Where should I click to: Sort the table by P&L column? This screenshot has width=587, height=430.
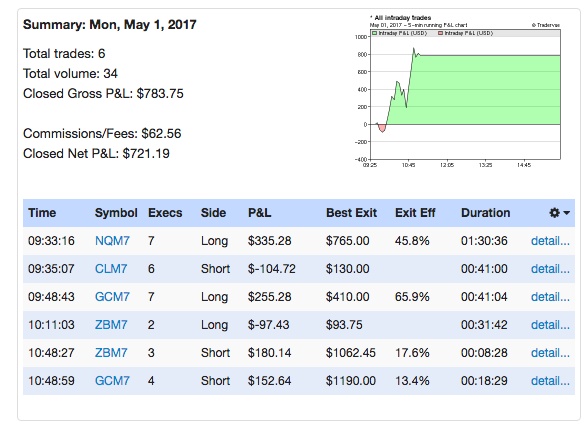coord(259,213)
